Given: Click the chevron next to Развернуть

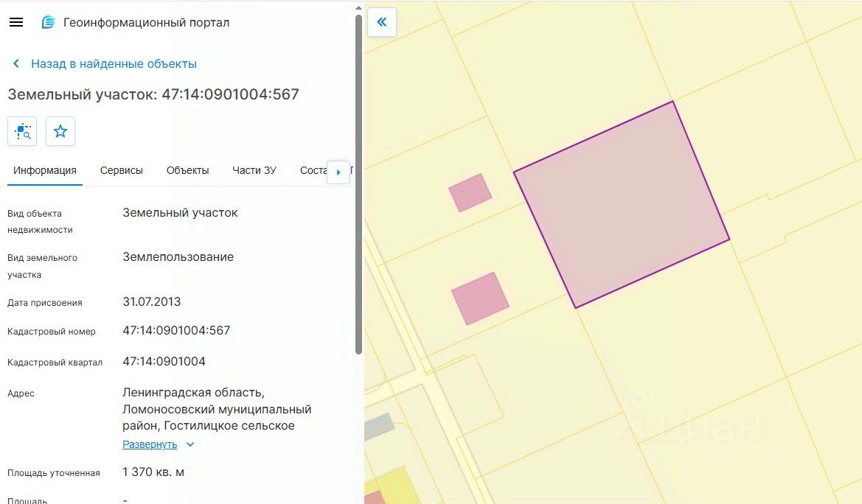Looking at the screenshot, I should tap(190, 444).
